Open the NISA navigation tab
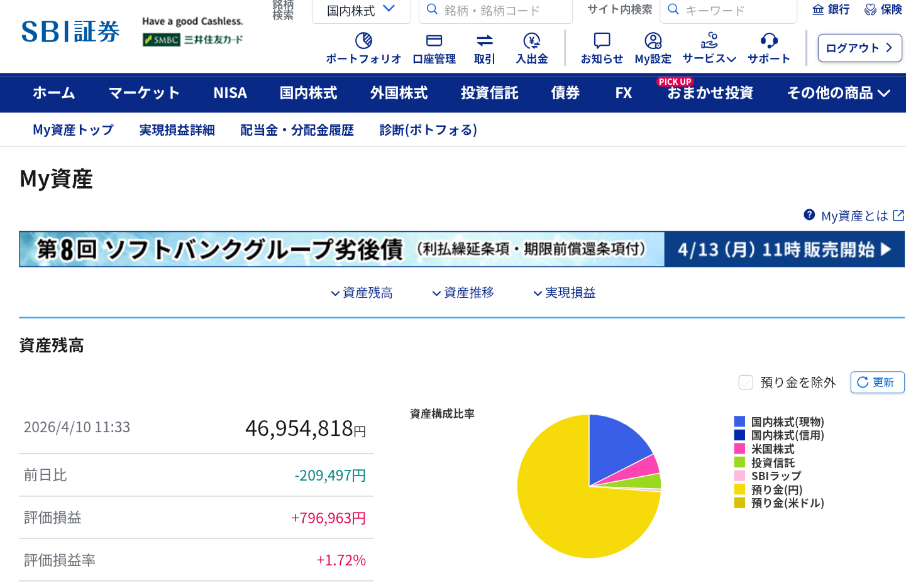Viewport: 906px width, 588px height. [230, 93]
